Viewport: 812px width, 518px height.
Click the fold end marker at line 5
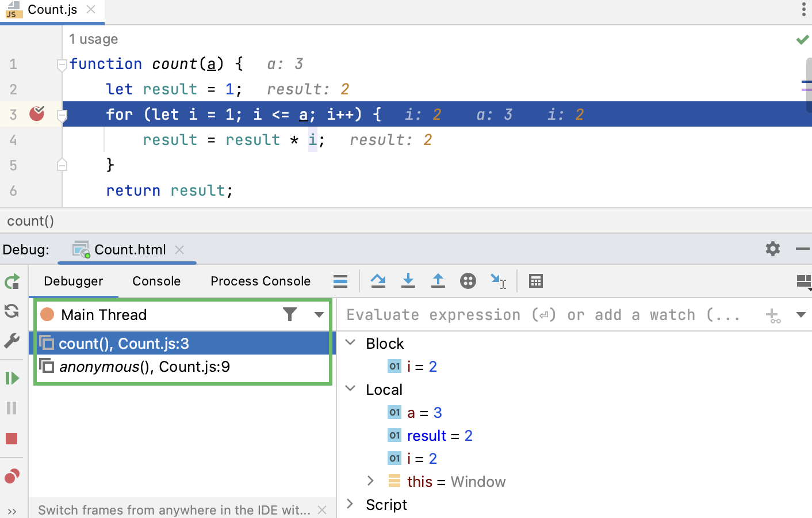62,165
